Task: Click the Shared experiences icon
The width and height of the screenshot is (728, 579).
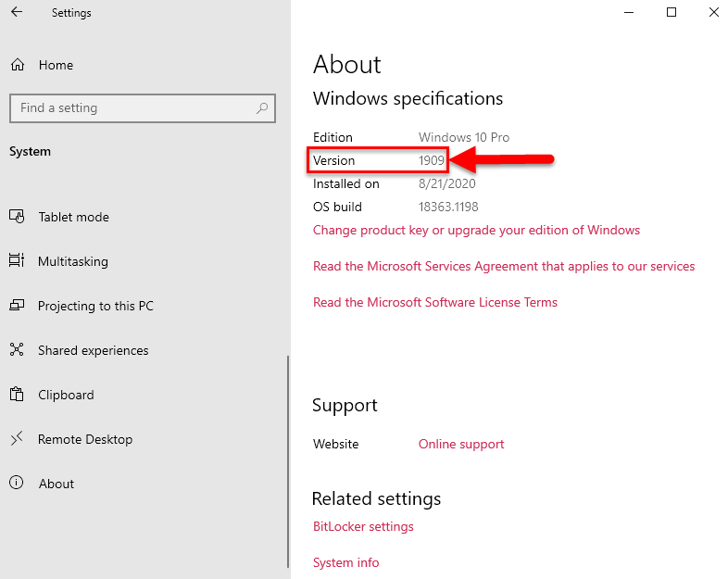Action: point(17,350)
